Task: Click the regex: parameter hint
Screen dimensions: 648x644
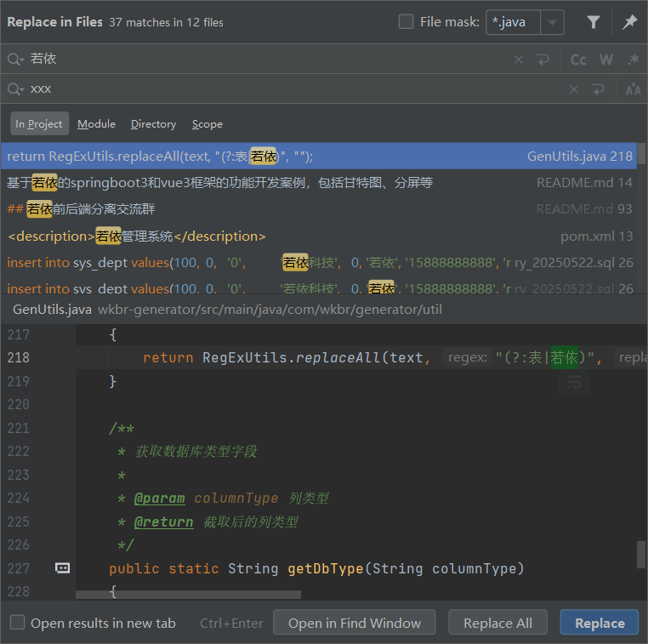Action: 468,357
